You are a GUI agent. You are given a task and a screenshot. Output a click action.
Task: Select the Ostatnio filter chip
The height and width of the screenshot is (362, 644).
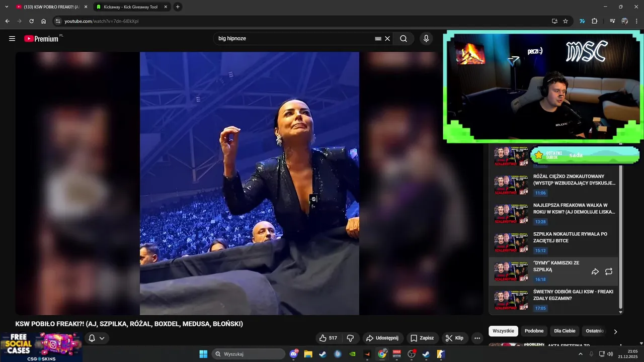coord(595,331)
